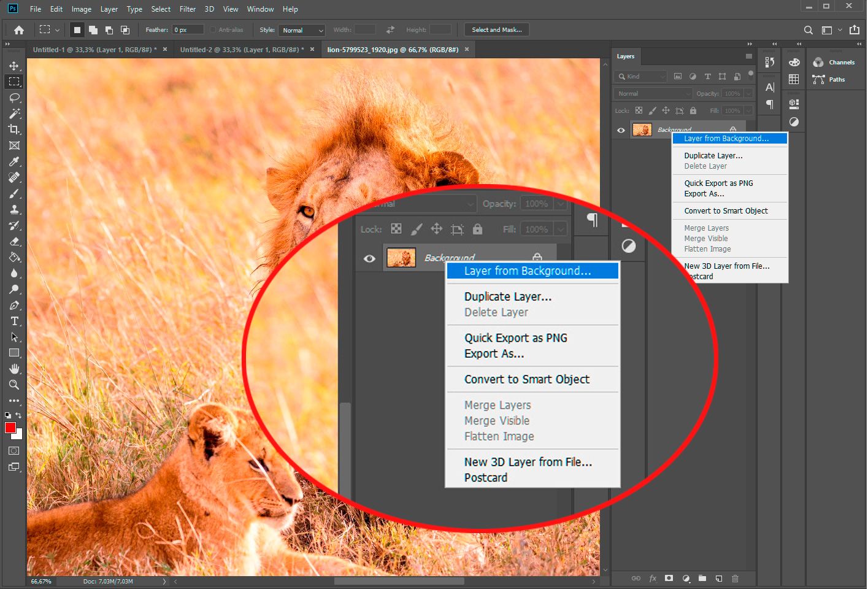
Task: Open the Filter menu
Action: click(x=187, y=9)
